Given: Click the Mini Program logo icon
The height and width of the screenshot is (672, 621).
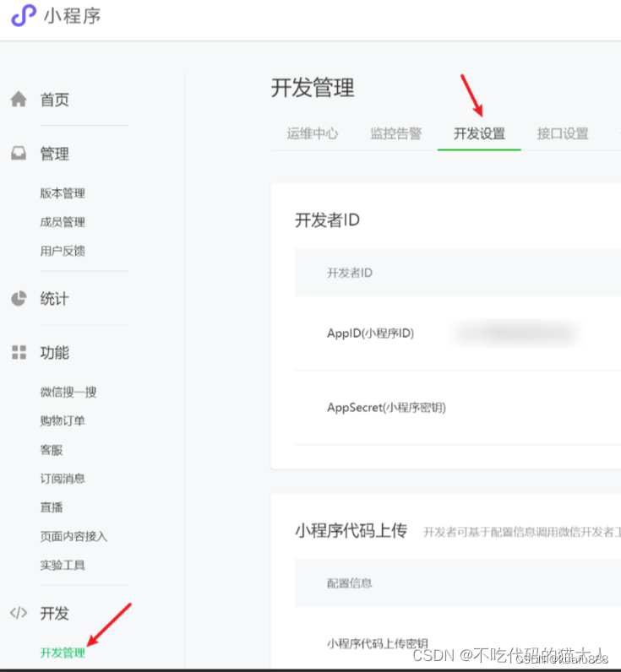Looking at the screenshot, I should [24, 15].
